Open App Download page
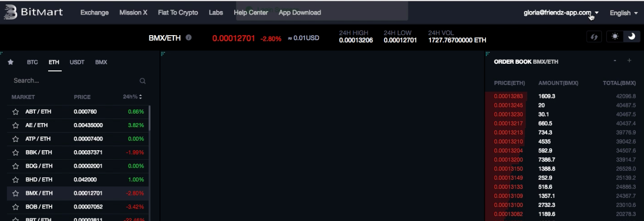644x221 pixels. (x=300, y=13)
